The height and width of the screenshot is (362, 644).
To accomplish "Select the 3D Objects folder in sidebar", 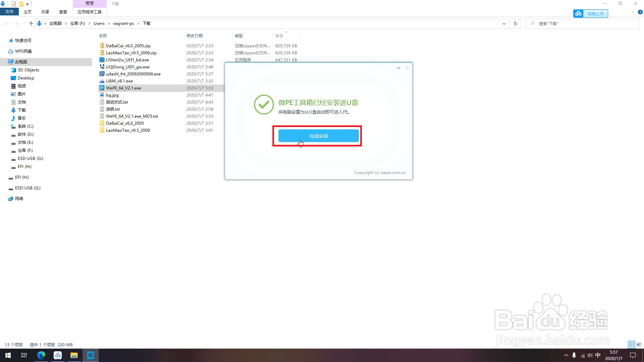I will click(x=28, y=70).
